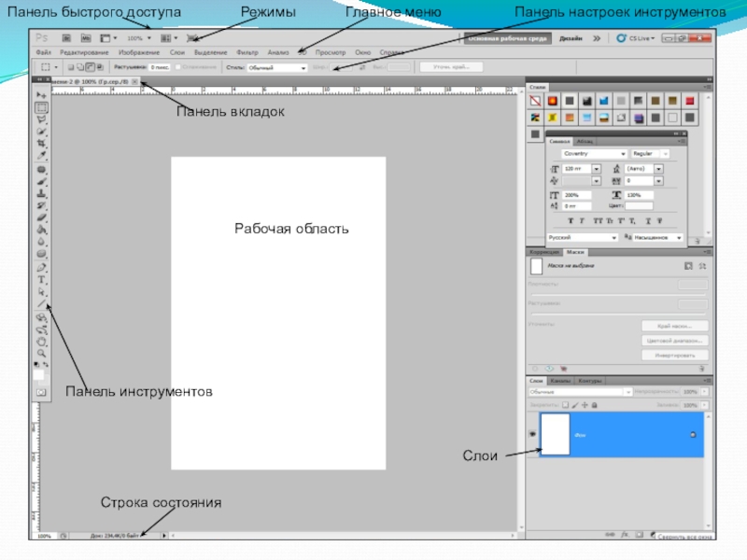
Task: Open the Coventry font family dropdown
Action: pos(594,152)
